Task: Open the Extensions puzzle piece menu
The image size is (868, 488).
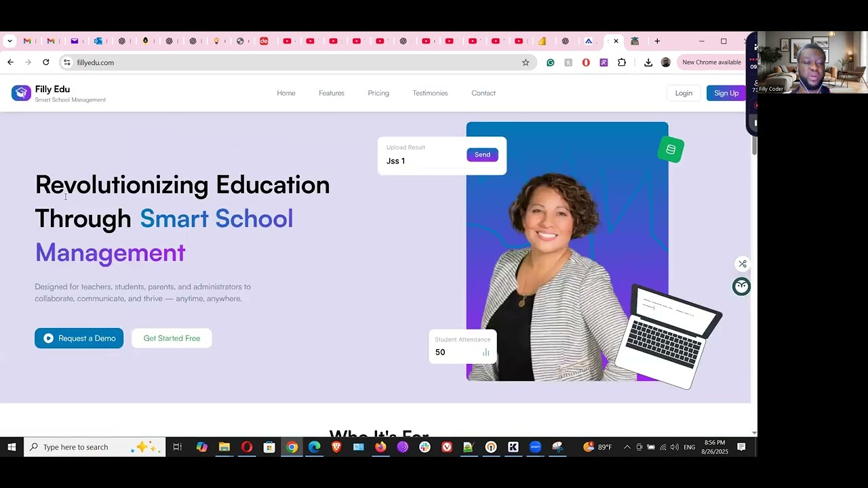Action: [622, 62]
